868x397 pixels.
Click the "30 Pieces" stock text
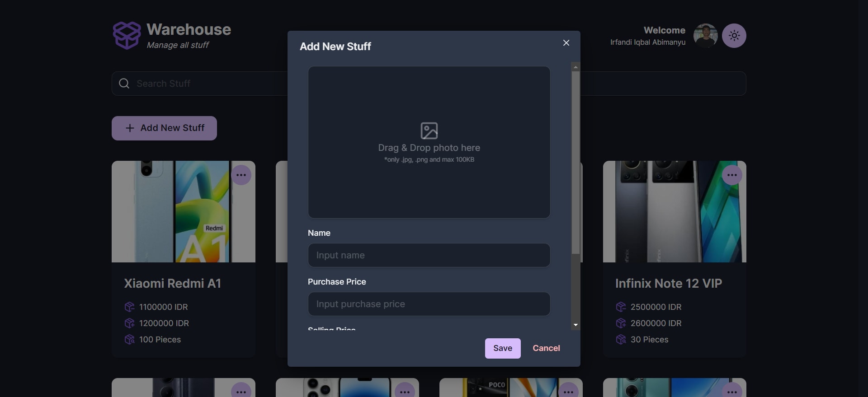[650, 340]
